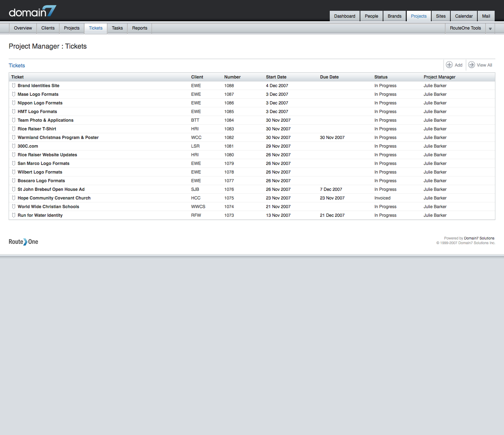Click the ticket icon next to Hope Community Covenant Church
This screenshot has width=504, height=435.
(14, 198)
